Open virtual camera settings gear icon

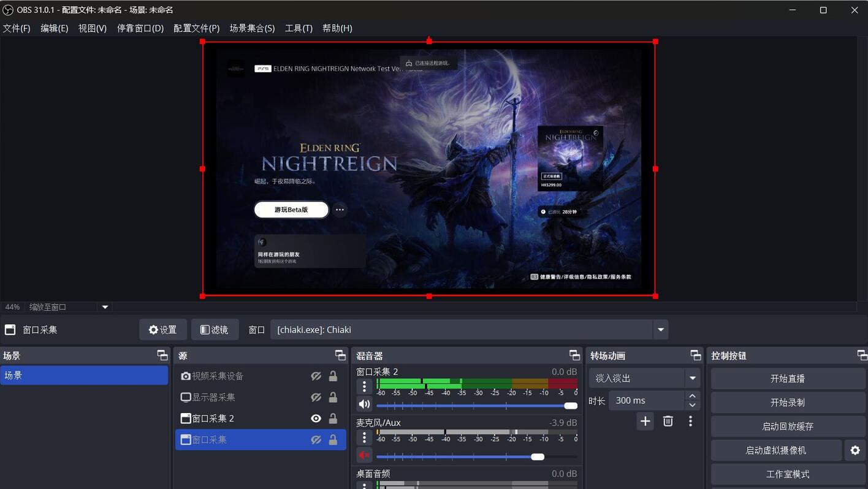pyautogui.click(x=855, y=450)
